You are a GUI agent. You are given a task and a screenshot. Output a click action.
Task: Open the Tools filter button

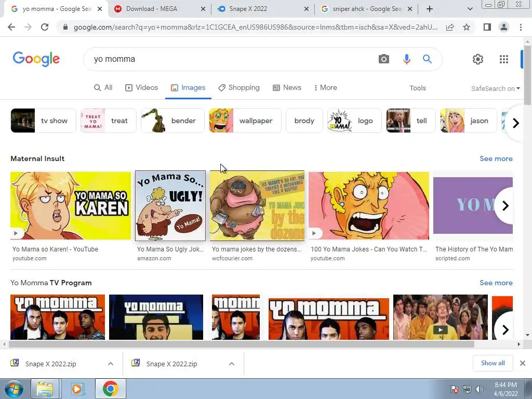[x=417, y=88]
